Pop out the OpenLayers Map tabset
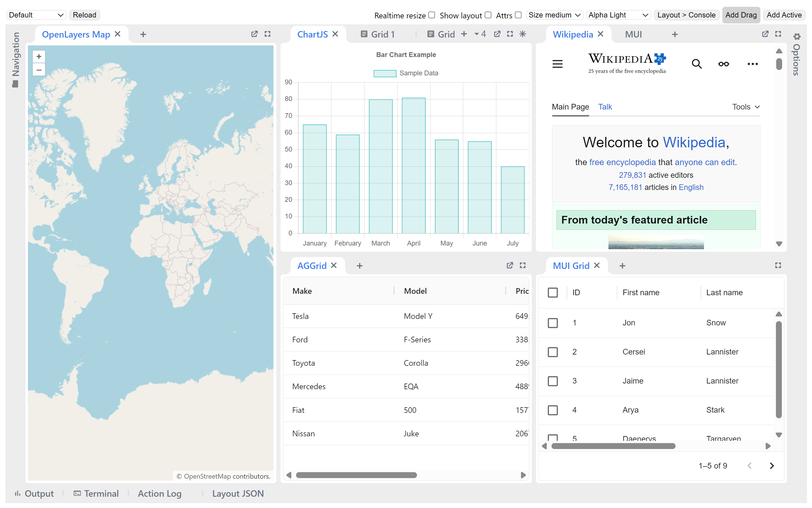The width and height of the screenshot is (812, 508). tap(254, 34)
